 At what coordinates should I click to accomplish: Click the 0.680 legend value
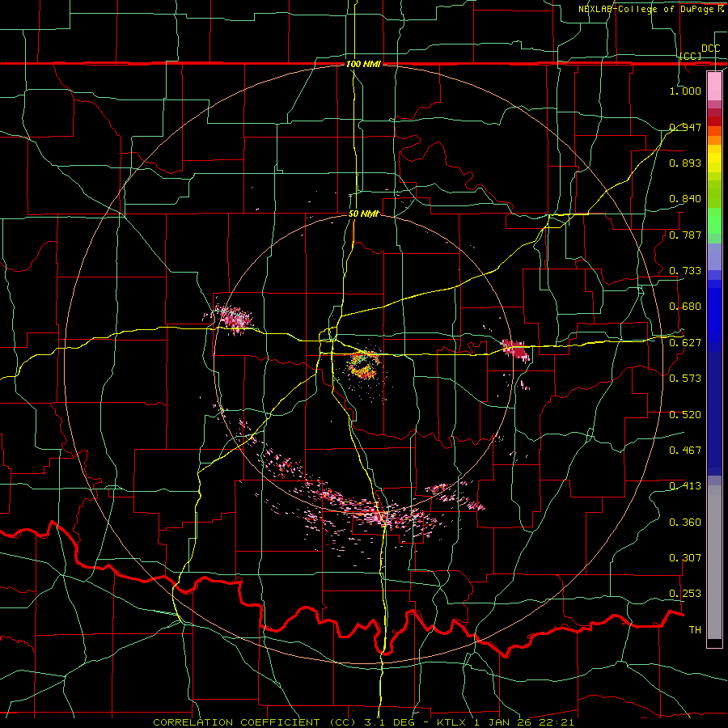685,307
